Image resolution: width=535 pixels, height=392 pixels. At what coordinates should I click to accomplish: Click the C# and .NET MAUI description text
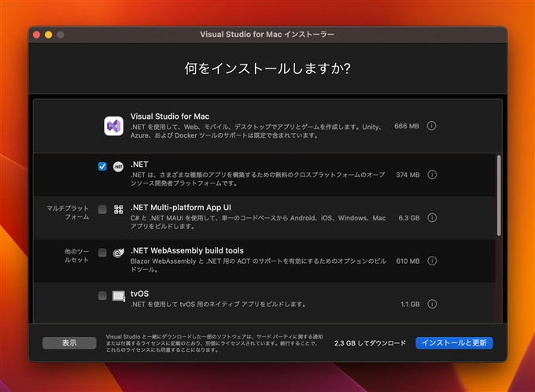[x=258, y=222]
